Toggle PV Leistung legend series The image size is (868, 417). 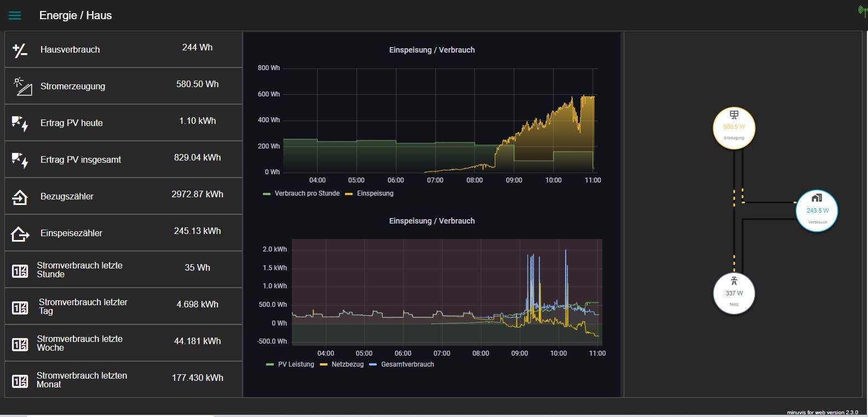(296, 364)
